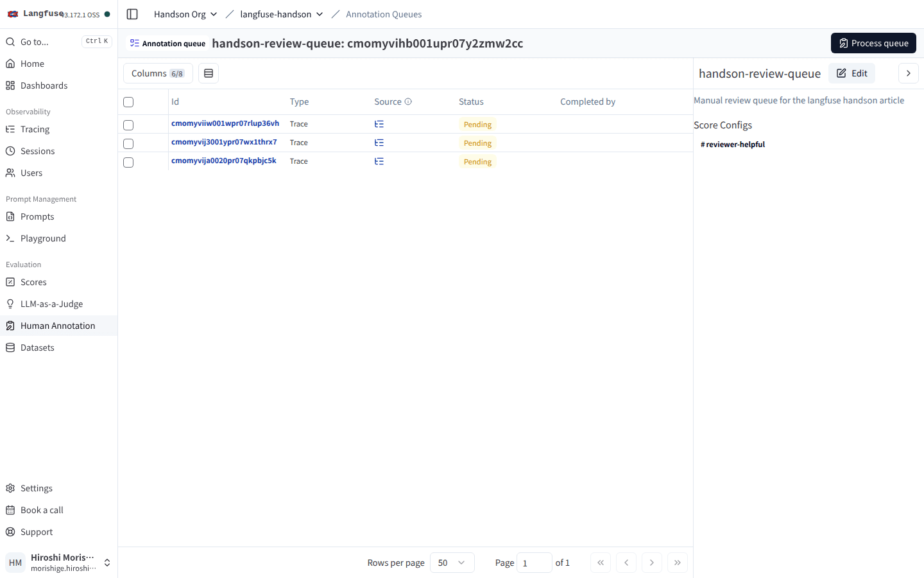924x578 pixels.
Task: Check the row cmomyvija0020pr07qkpbjc5k
Action: click(x=128, y=162)
